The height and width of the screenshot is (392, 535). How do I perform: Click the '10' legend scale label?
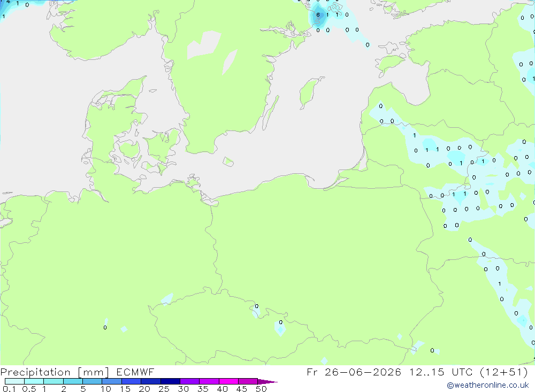106,389
